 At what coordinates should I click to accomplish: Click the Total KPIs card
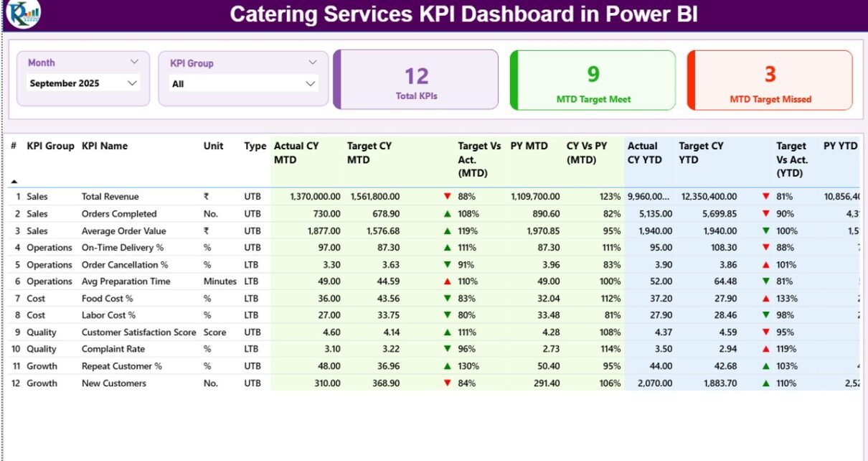click(416, 80)
